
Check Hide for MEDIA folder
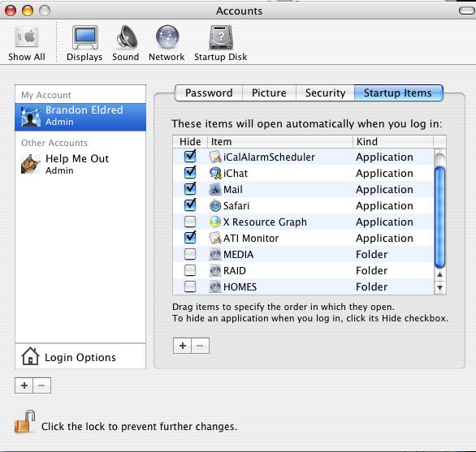click(x=190, y=254)
